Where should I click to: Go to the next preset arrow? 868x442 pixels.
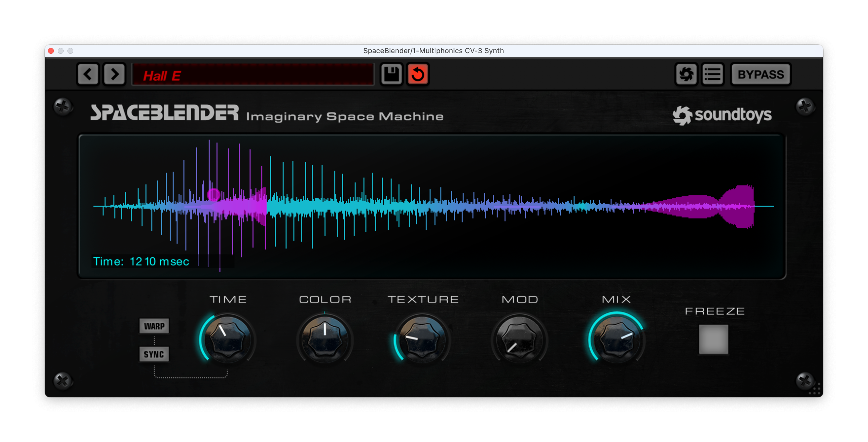(115, 74)
